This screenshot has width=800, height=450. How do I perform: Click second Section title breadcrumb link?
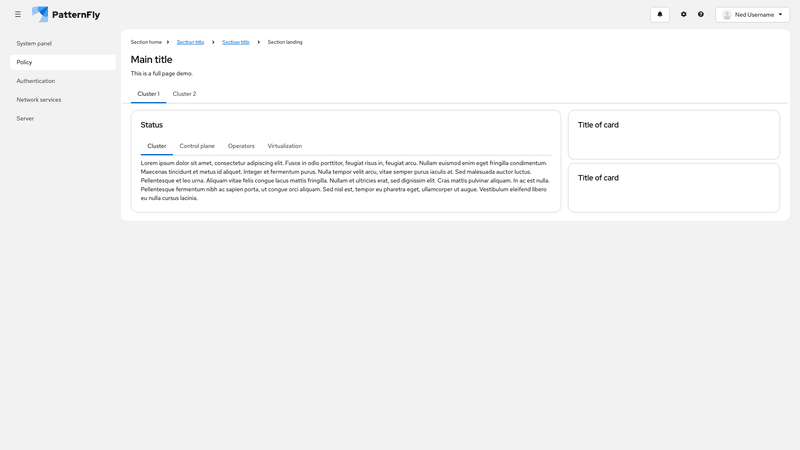(236, 42)
